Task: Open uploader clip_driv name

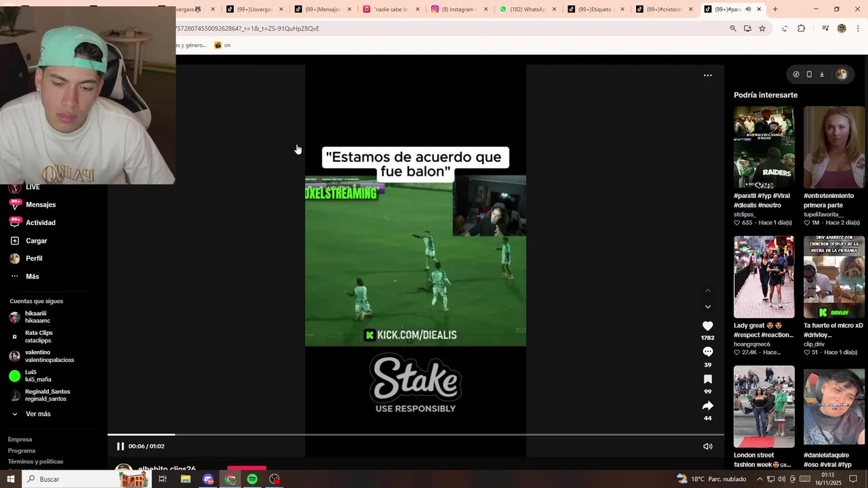Action: [x=814, y=344]
